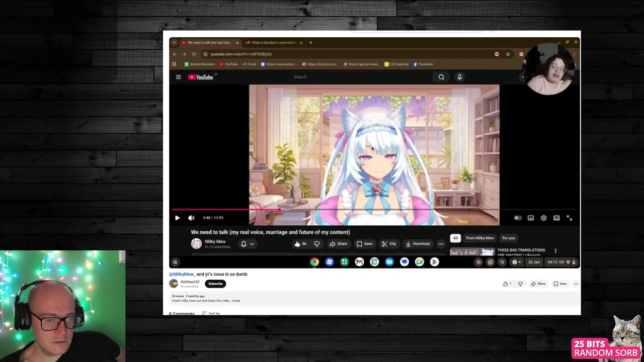The height and width of the screenshot is (362, 644).
Task: Open the YouTube hamburger guide menu
Action: [178, 77]
